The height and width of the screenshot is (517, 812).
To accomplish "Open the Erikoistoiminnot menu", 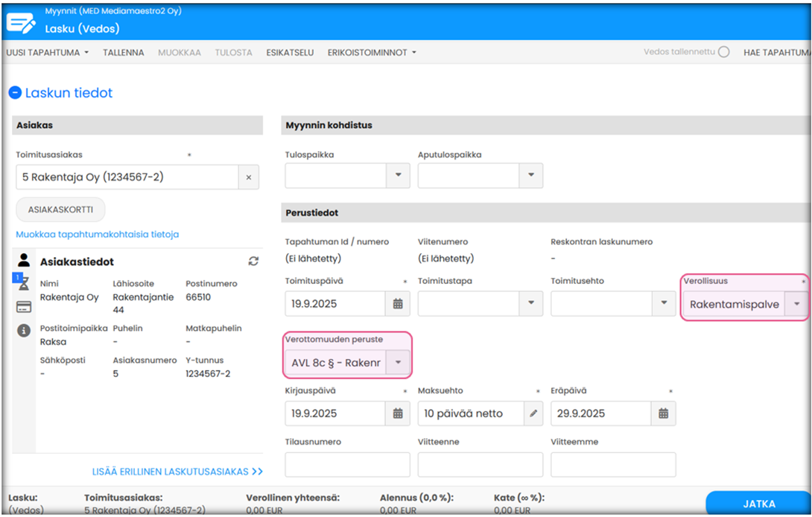I will (x=372, y=53).
